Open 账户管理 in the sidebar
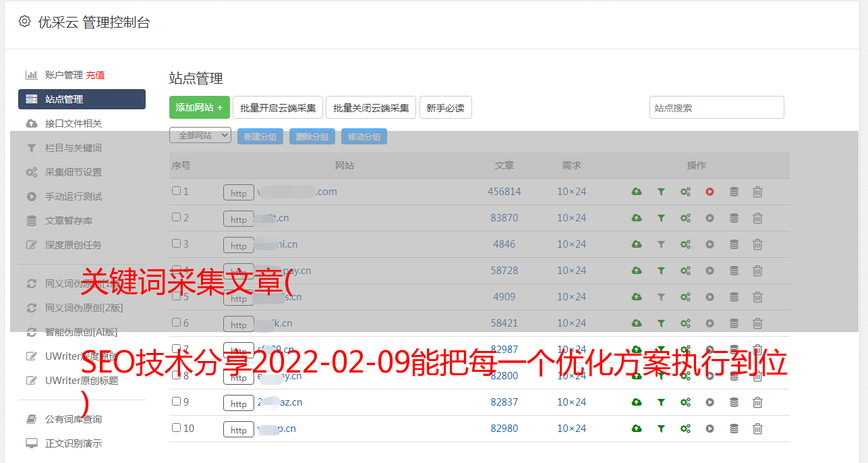The image size is (868, 463). (63, 75)
